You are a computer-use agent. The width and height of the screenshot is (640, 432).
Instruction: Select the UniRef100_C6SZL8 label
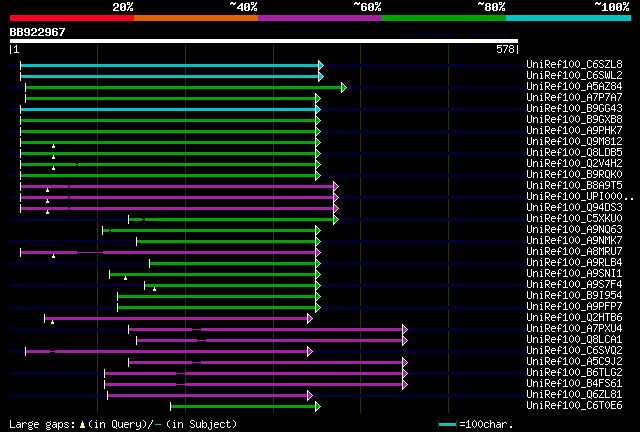coord(574,64)
